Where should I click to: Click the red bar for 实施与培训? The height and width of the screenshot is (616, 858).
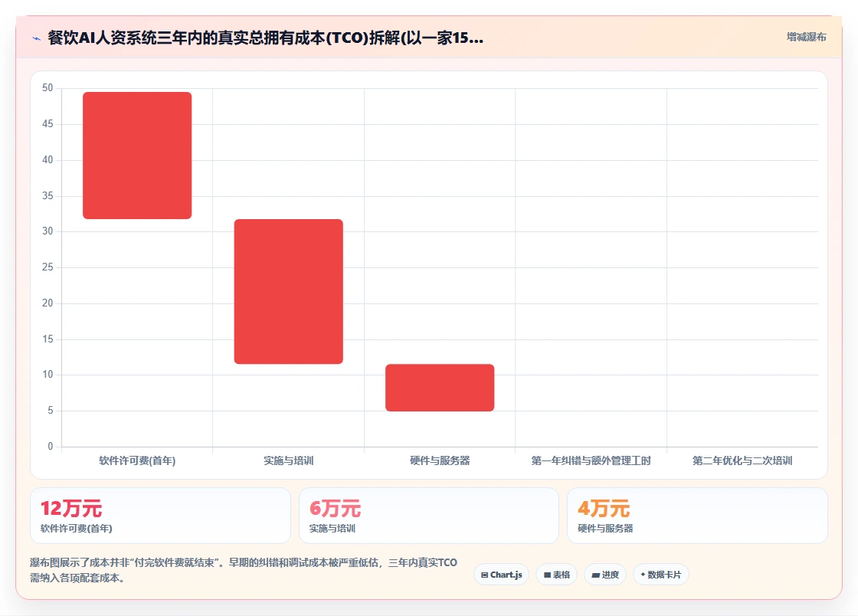288,291
